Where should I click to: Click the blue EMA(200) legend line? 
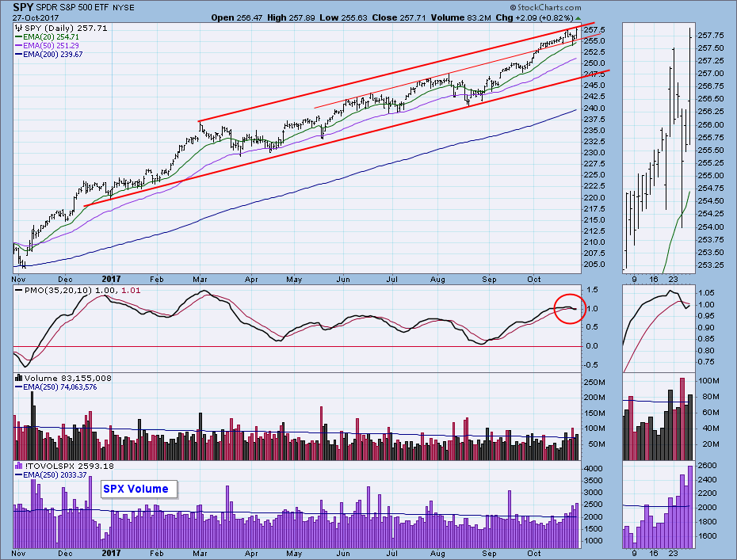19,55
